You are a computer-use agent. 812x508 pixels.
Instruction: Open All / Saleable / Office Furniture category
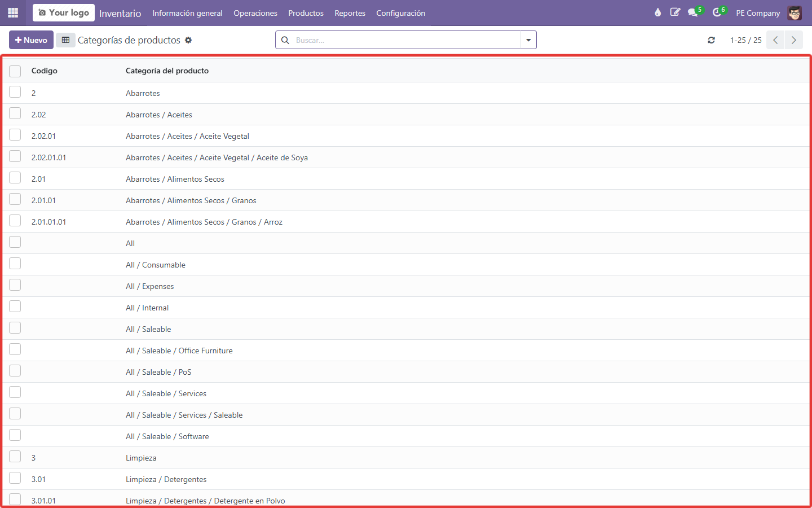(179, 351)
